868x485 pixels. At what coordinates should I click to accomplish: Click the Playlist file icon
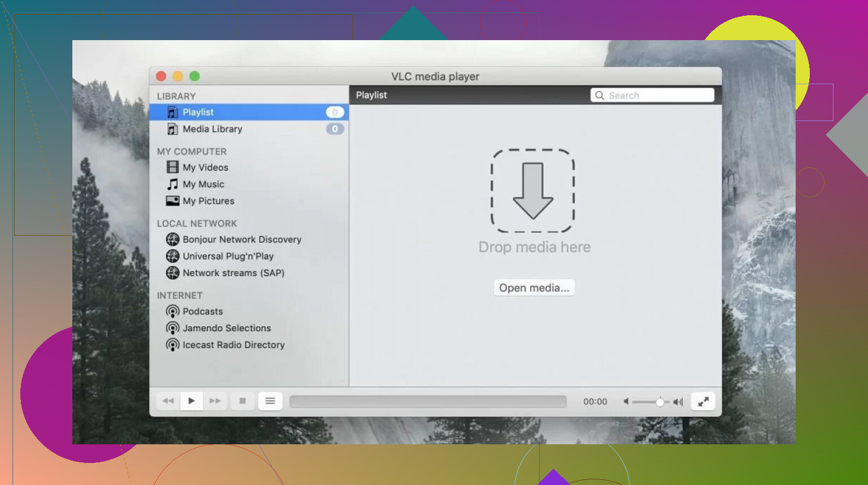click(x=172, y=112)
